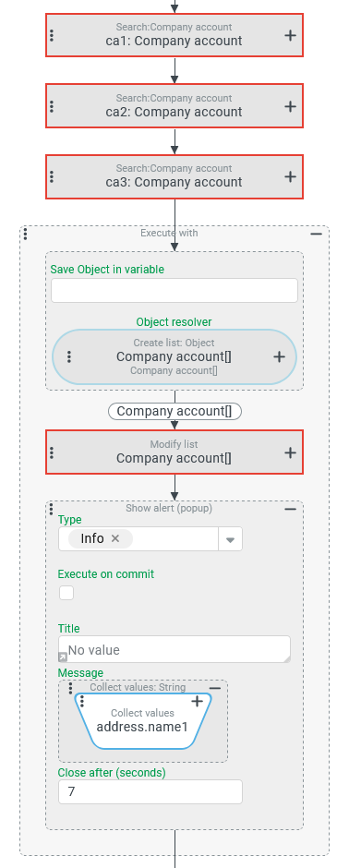Image resolution: width=349 pixels, height=868 pixels.
Task: Select the Company account[] connector label
Action: click(x=174, y=411)
